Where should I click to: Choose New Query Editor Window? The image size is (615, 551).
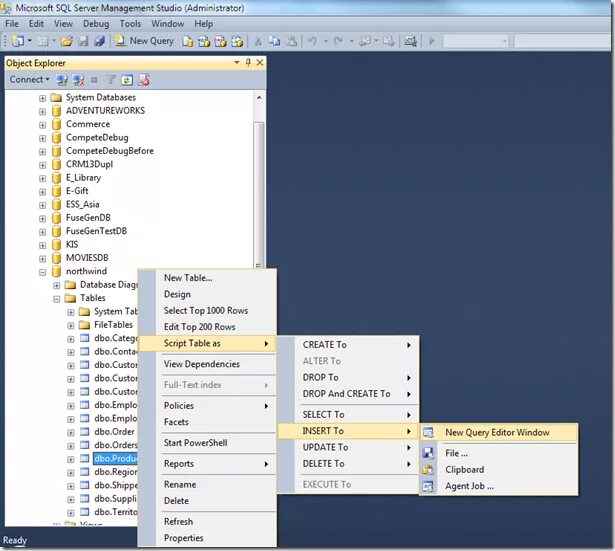[x=499, y=433]
